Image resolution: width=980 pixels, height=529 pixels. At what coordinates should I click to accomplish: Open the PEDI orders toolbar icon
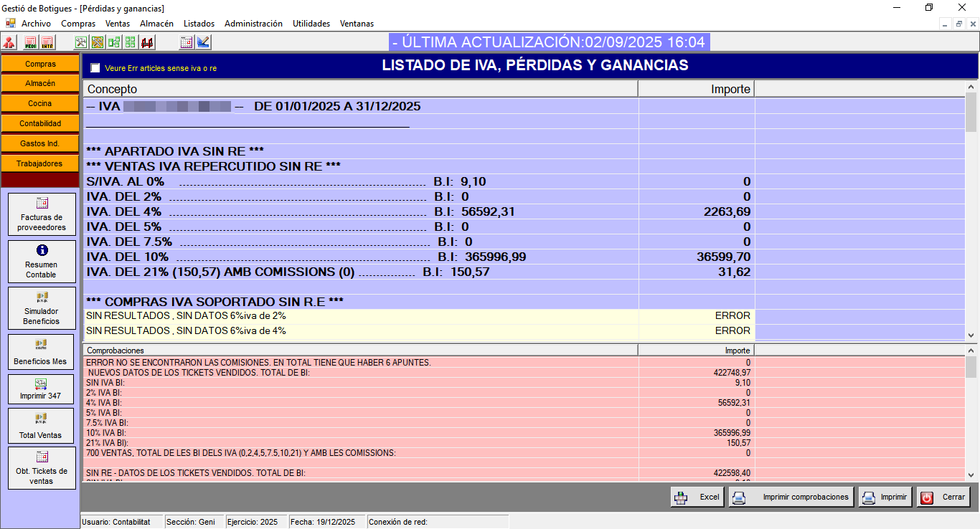(x=31, y=42)
